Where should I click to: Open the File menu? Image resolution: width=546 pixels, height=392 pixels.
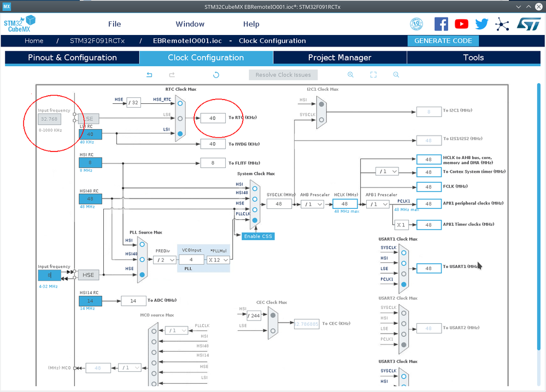(115, 24)
